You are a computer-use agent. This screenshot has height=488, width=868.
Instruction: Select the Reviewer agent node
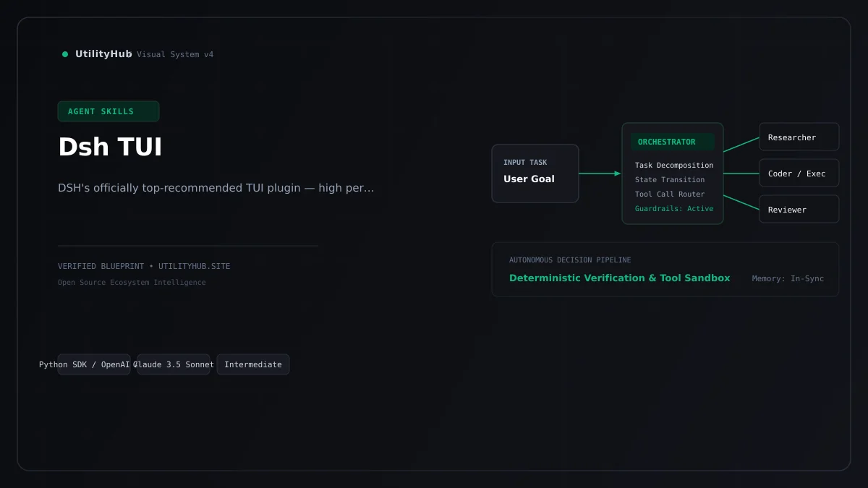click(799, 210)
